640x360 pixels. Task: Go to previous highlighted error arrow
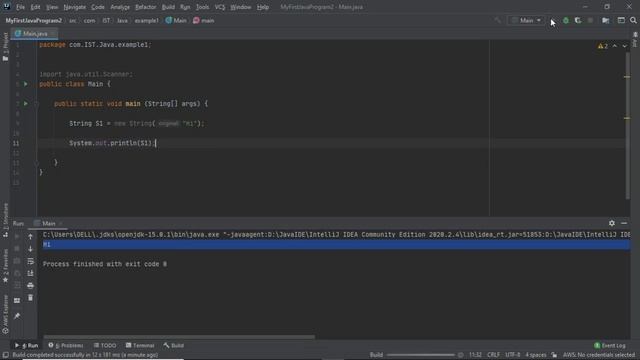[615, 46]
